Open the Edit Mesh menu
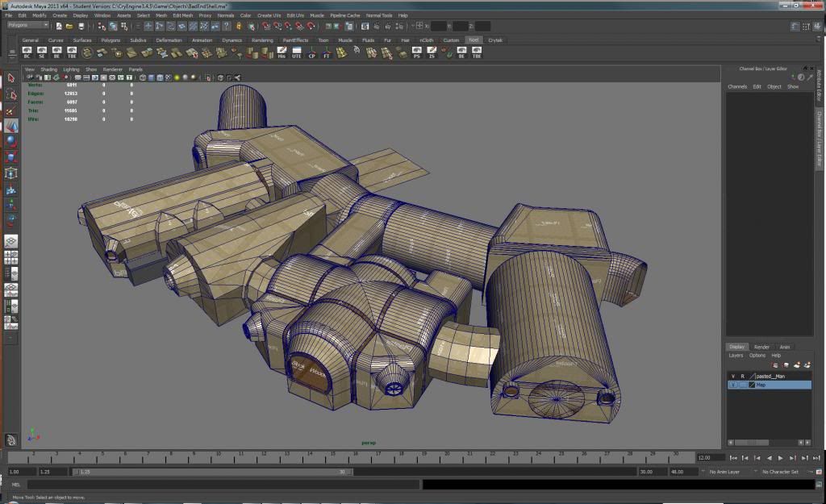This screenshot has width=826, height=504. tap(182, 15)
